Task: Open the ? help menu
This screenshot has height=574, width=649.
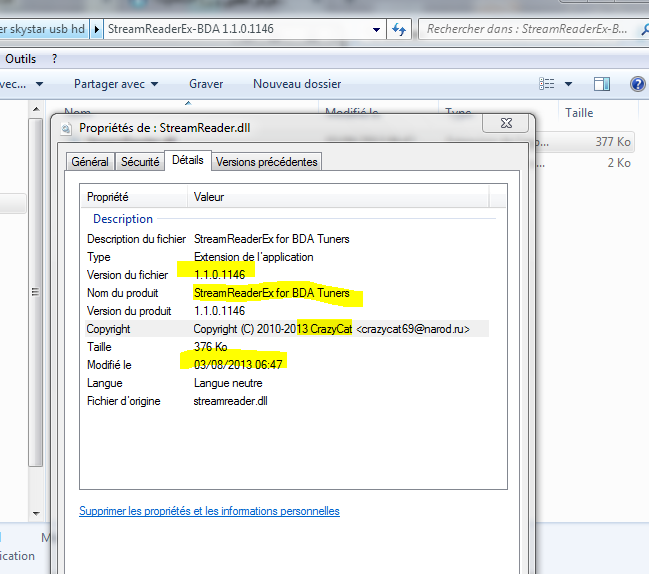Action: [x=55, y=59]
